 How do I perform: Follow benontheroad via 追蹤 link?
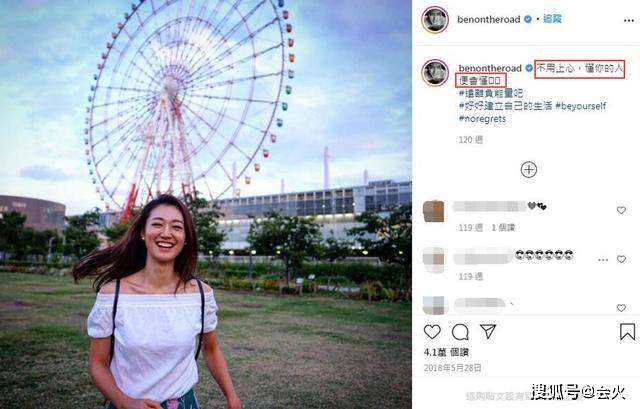tap(552, 19)
